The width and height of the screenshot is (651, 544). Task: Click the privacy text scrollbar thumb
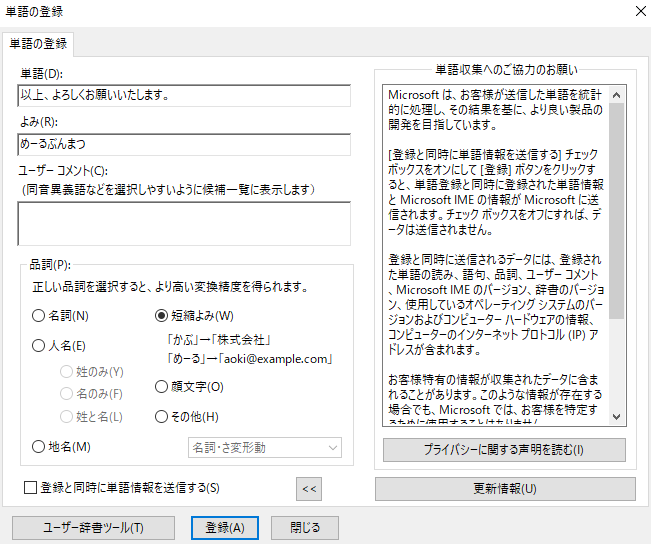pos(617,211)
